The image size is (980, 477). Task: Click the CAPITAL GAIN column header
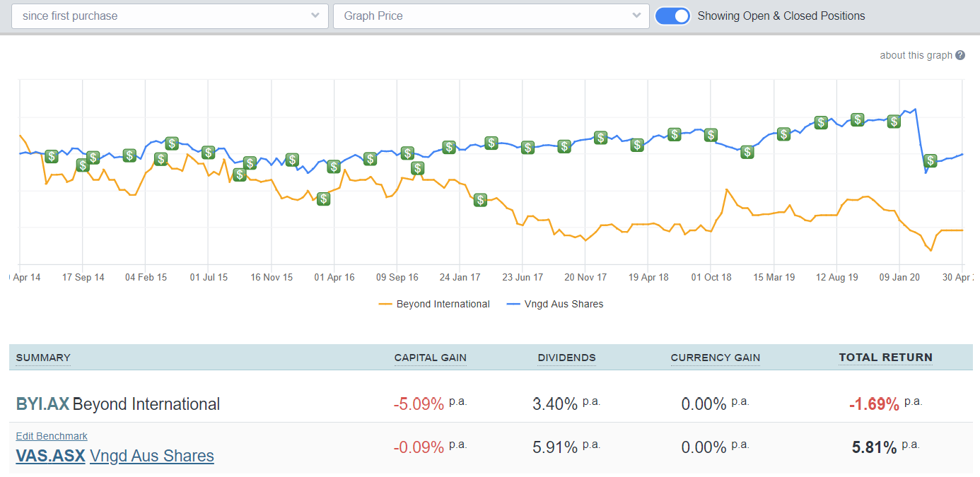431,358
